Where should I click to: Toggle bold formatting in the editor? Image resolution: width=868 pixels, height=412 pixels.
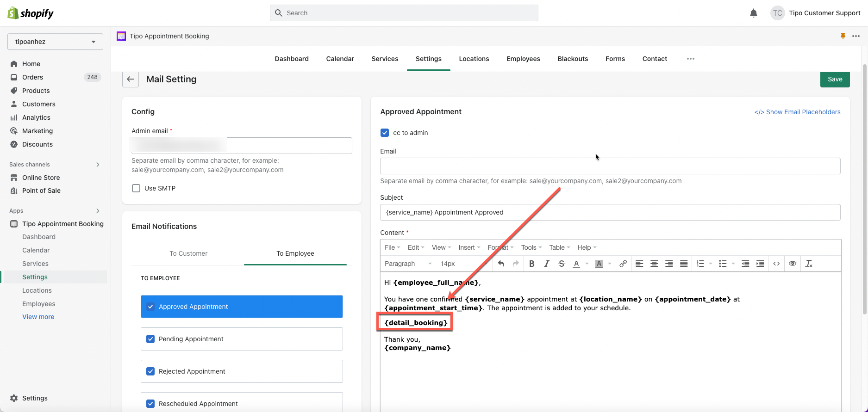(532, 264)
